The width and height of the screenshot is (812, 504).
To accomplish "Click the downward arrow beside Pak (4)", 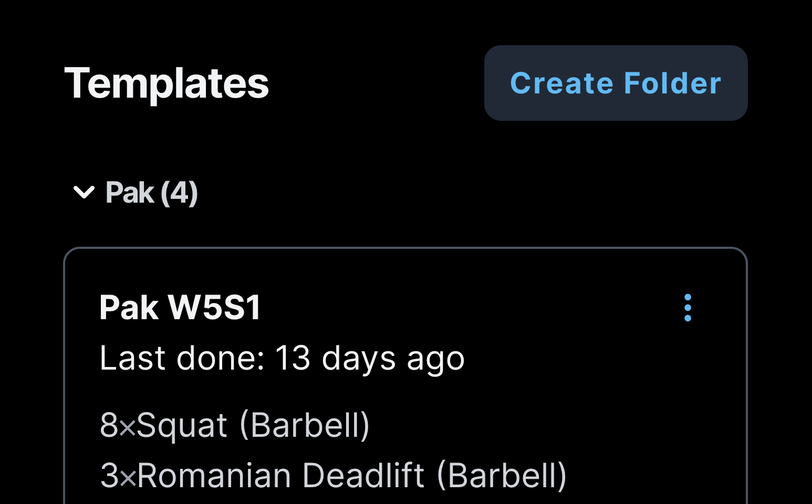I will click(x=84, y=193).
